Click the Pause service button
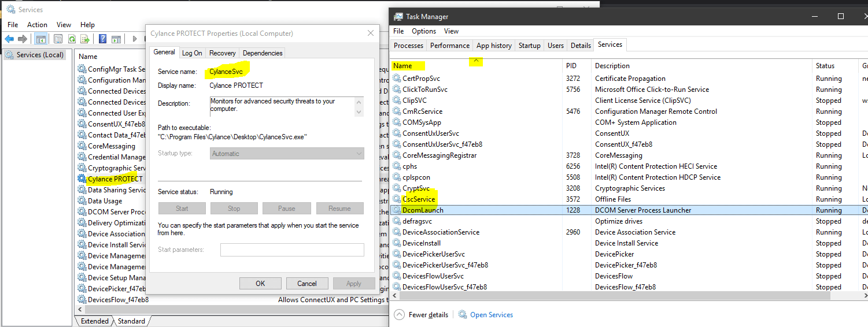The height and width of the screenshot is (327, 868). click(287, 209)
